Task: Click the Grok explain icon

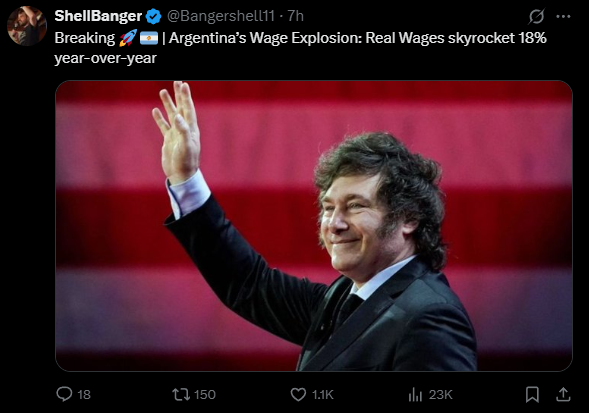Action: [x=536, y=17]
